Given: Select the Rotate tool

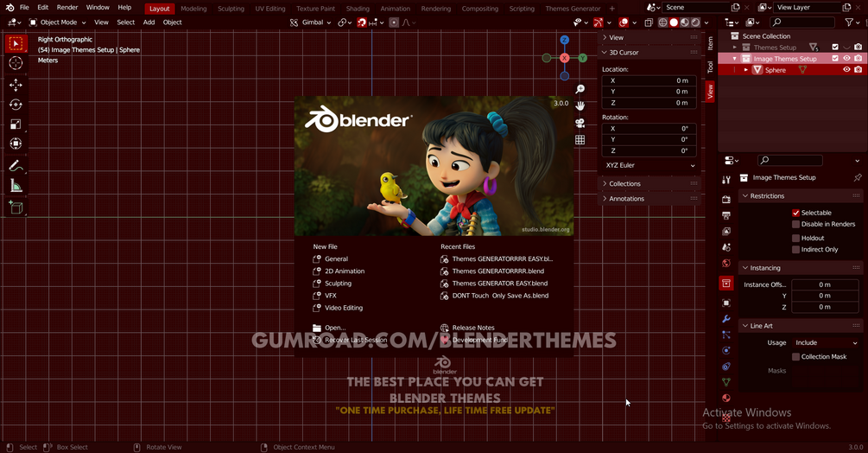Looking at the screenshot, I should 16,105.
